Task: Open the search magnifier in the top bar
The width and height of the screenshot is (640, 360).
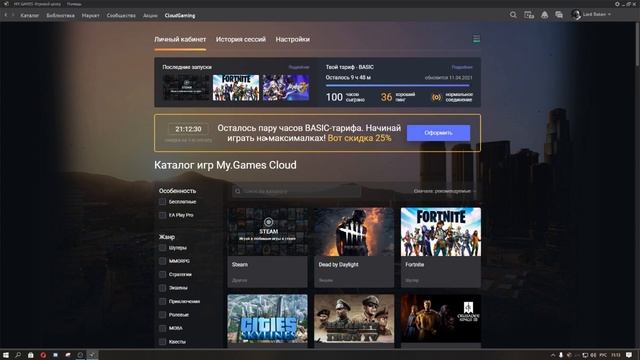Action: (x=513, y=15)
